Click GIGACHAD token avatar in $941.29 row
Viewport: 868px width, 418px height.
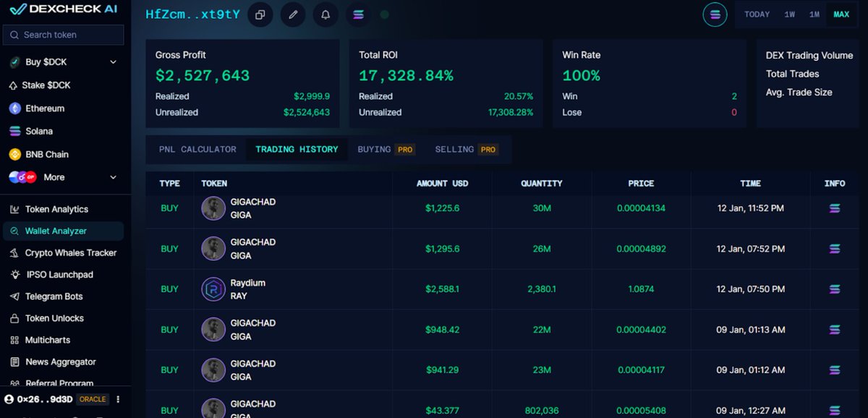[213, 370]
